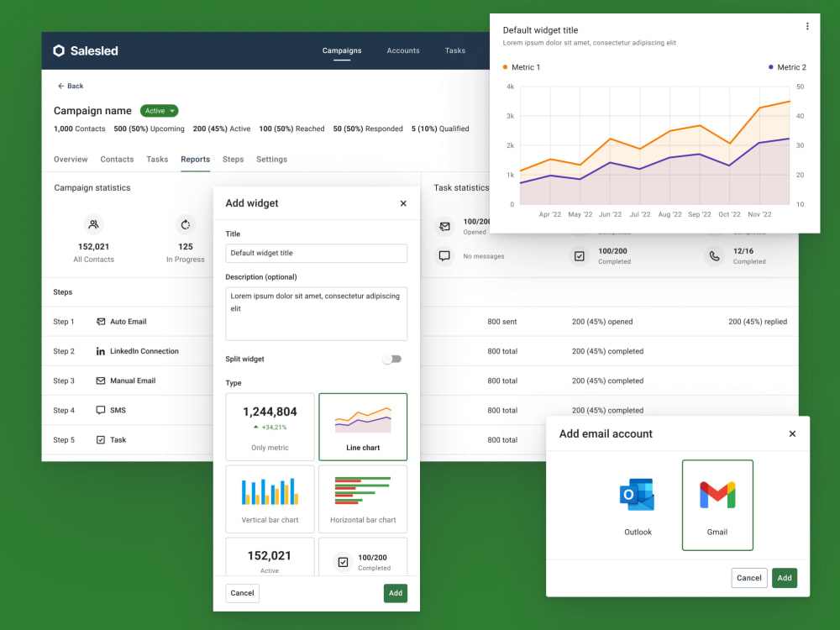The image size is (840, 630).
Task: Click '500 (50%) Upcoming' summary text
Action: tap(149, 129)
